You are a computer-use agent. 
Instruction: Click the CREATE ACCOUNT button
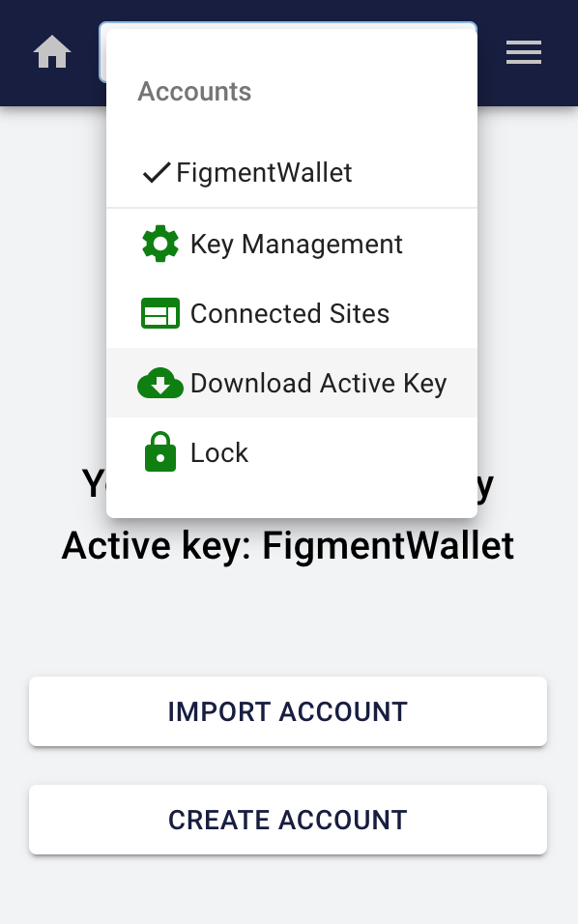coord(288,820)
